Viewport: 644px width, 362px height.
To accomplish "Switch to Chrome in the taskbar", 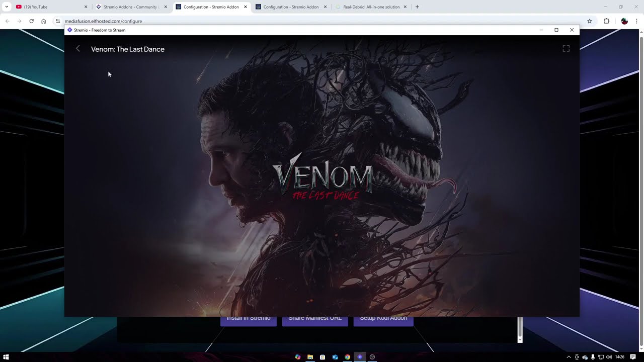I will pyautogui.click(x=347, y=357).
